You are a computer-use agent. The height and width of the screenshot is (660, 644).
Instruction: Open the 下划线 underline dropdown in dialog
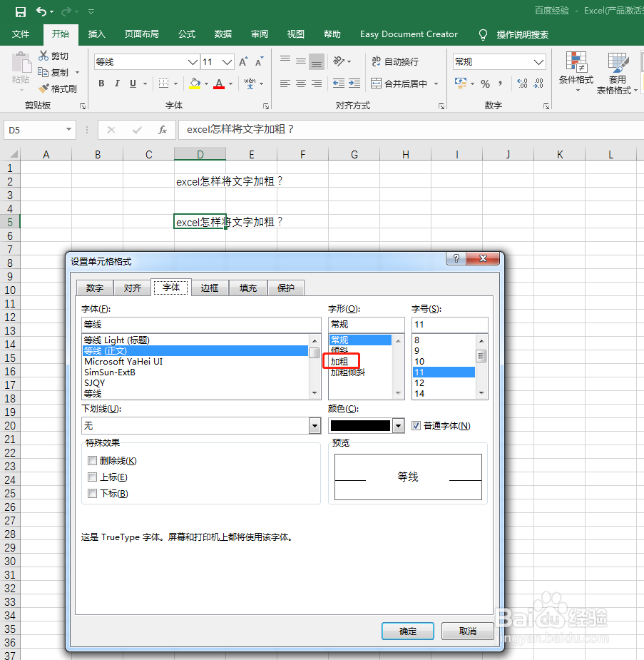coord(315,425)
